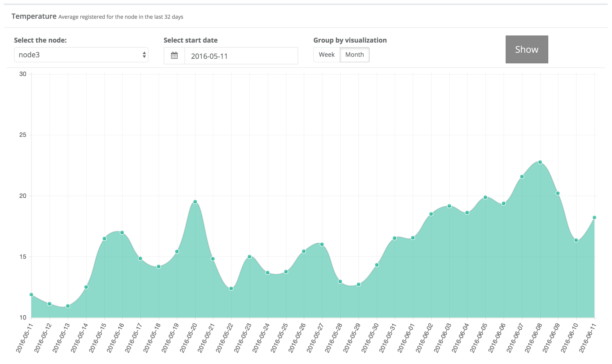Click the 2016-05-27 data point
This screenshot has width=612, height=364.
322,244
